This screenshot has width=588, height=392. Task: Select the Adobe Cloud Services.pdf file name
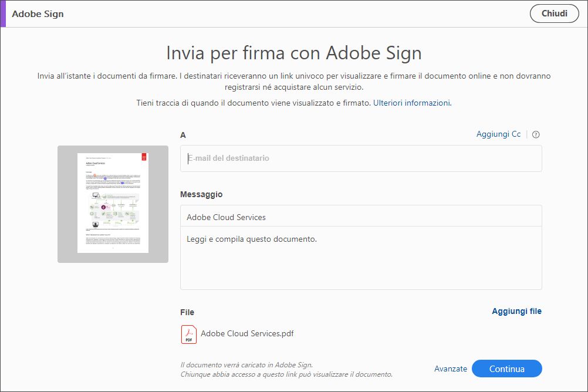pos(247,334)
